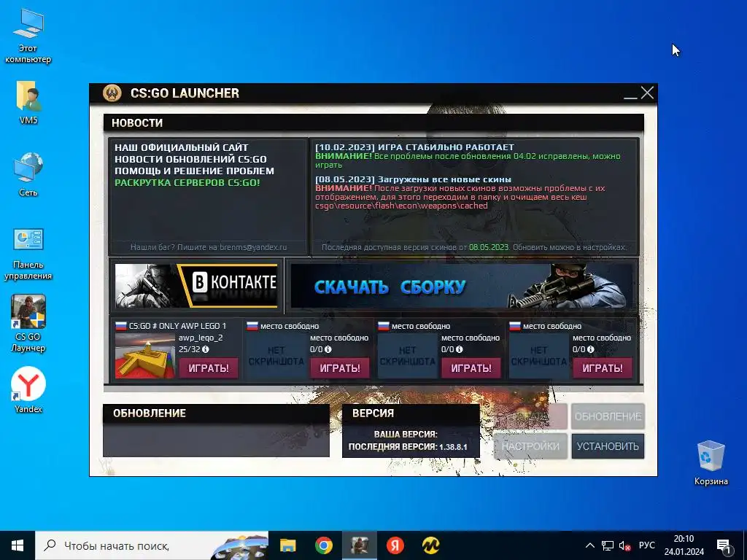The width and height of the screenshot is (747, 560).
Task: Open the notification center icon
Action: click(x=724, y=546)
